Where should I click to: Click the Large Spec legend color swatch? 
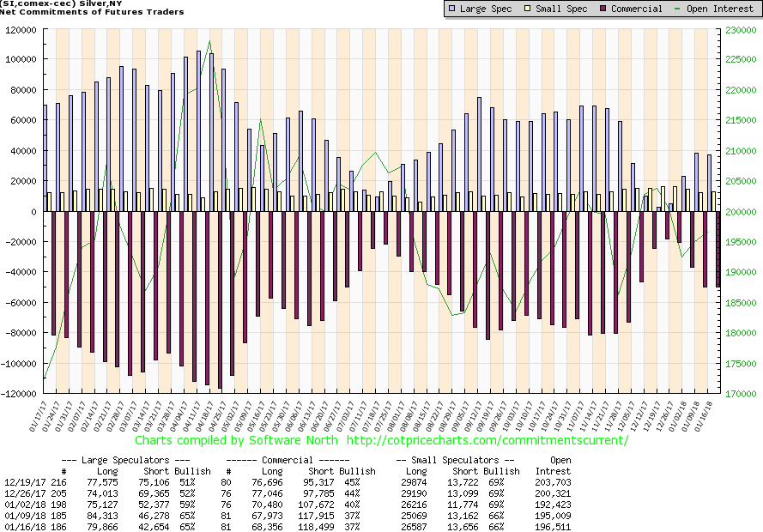[453, 9]
